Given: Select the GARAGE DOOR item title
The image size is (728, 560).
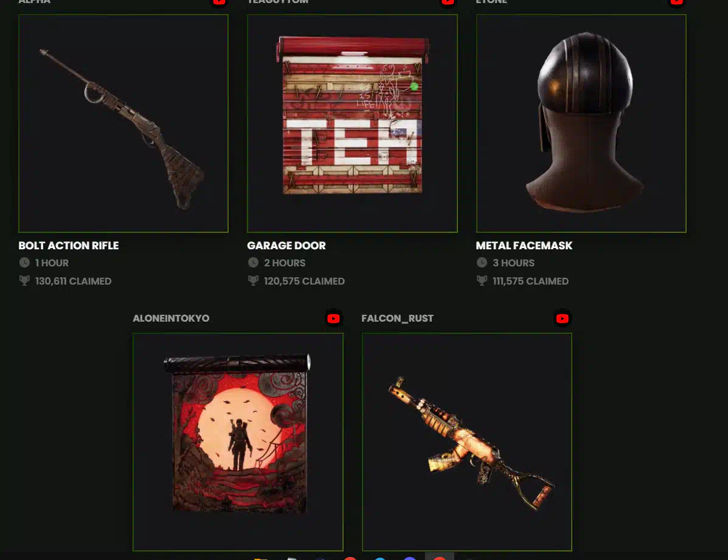Looking at the screenshot, I should (286, 245).
